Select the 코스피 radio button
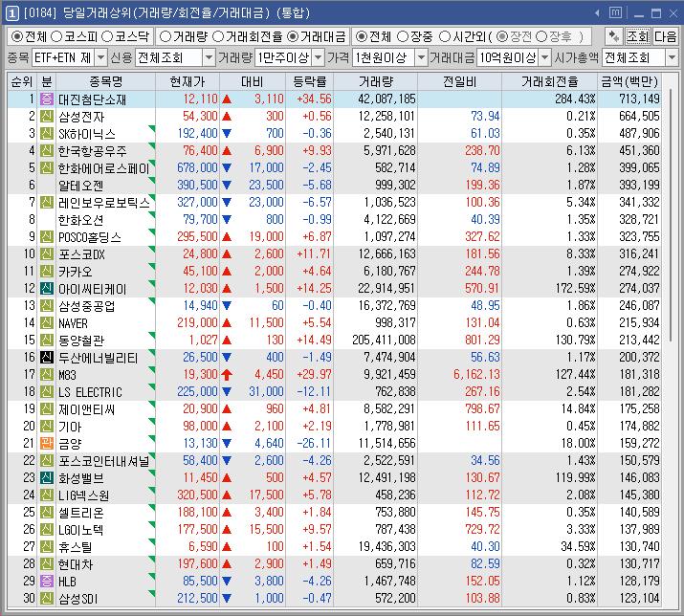The image size is (684, 616). click(56, 36)
